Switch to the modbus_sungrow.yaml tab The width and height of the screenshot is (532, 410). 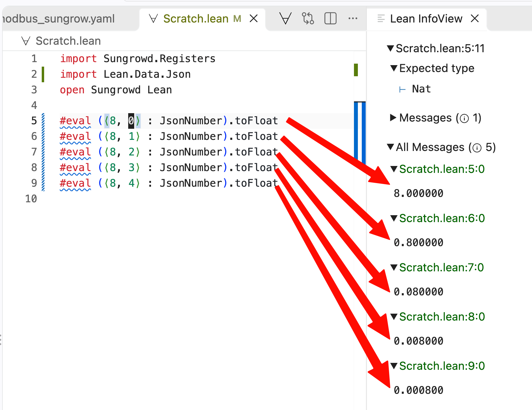point(59,19)
